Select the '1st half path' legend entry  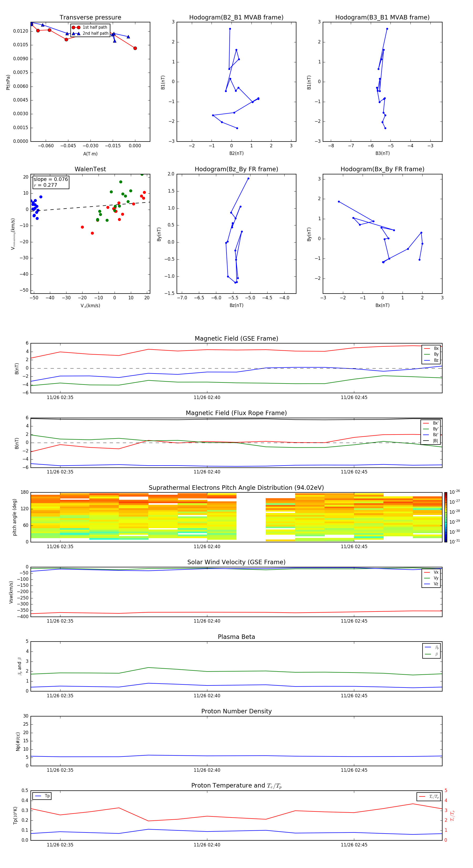pyautogui.click(x=90, y=27)
